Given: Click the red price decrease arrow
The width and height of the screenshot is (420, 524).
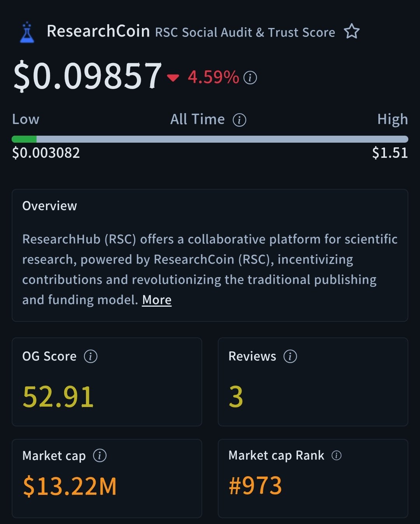Looking at the screenshot, I should click(173, 78).
